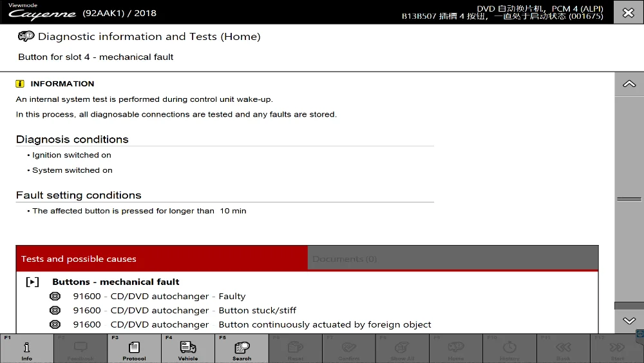The height and width of the screenshot is (363, 644).
Task: Click the diagnosable connections sentence
Action: click(176, 115)
